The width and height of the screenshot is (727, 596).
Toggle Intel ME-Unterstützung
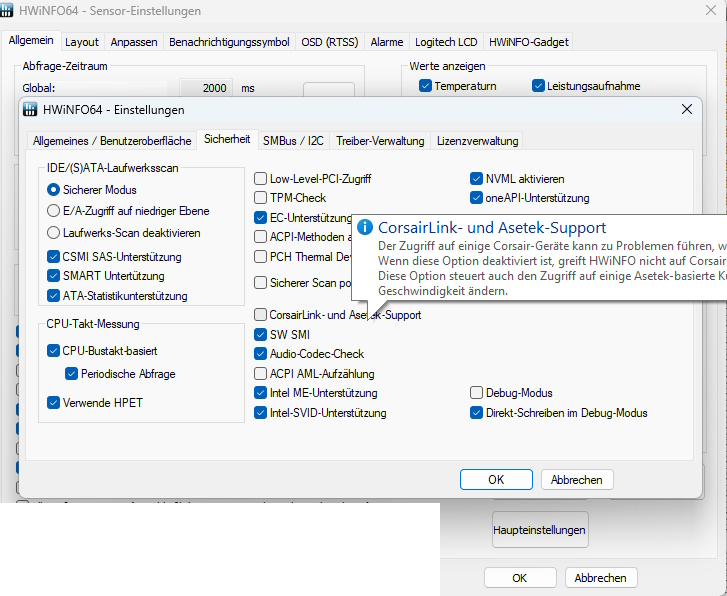coord(261,393)
